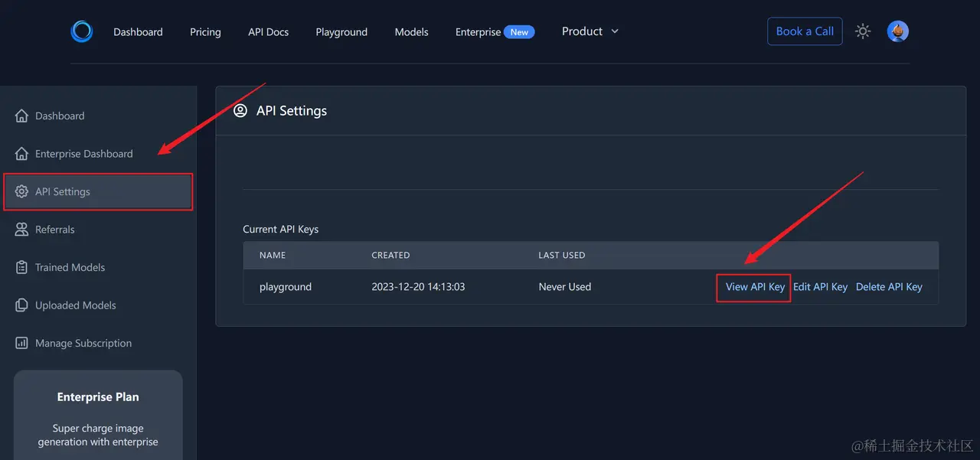Click the people icon beside Referrals
This screenshot has height=460, width=980.
[x=21, y=230]
